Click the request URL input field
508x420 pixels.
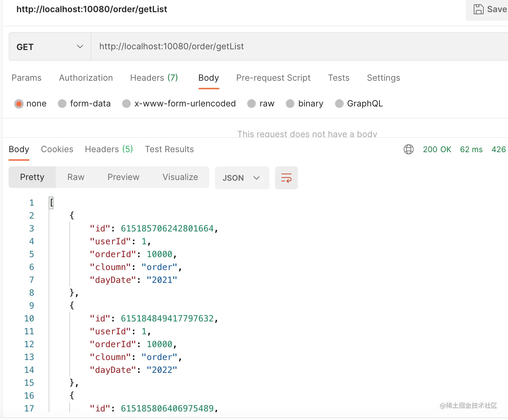(x=286, y=46)
